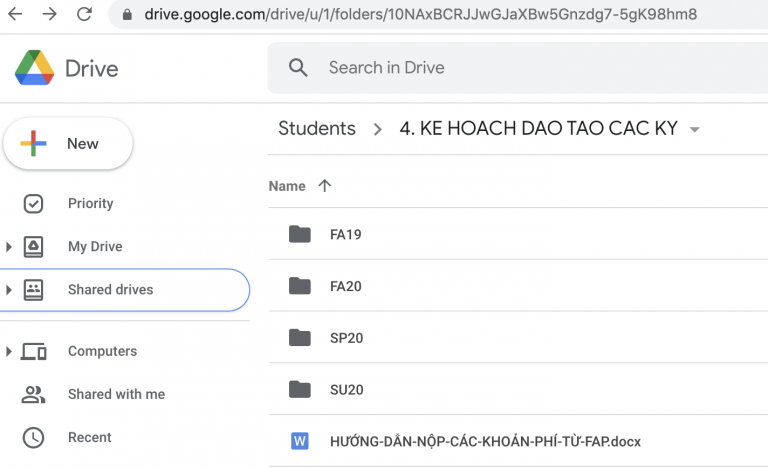Click the search magnifier icon
Screen dimensions: 768x469
[x=298, y=68]
